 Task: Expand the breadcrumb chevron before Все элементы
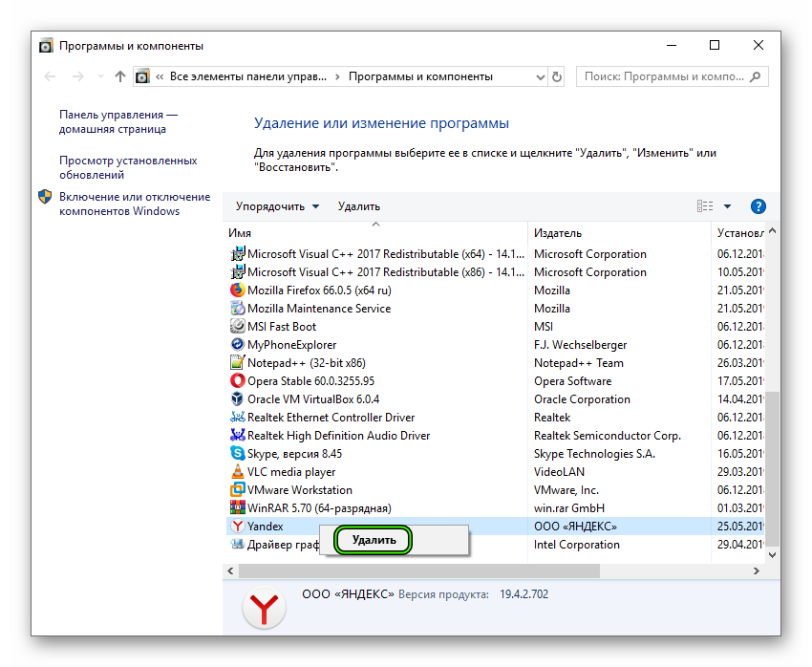(160, 76)
